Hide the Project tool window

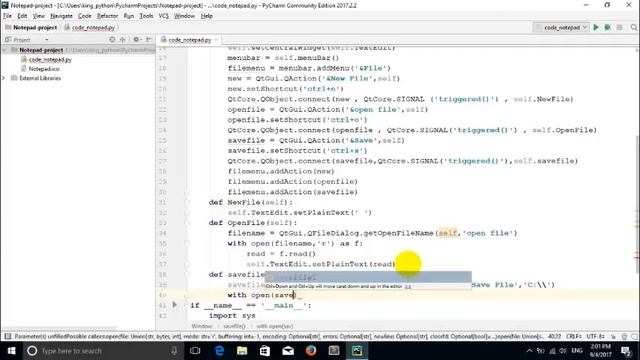pyautogui.click(x=149, y=40)
